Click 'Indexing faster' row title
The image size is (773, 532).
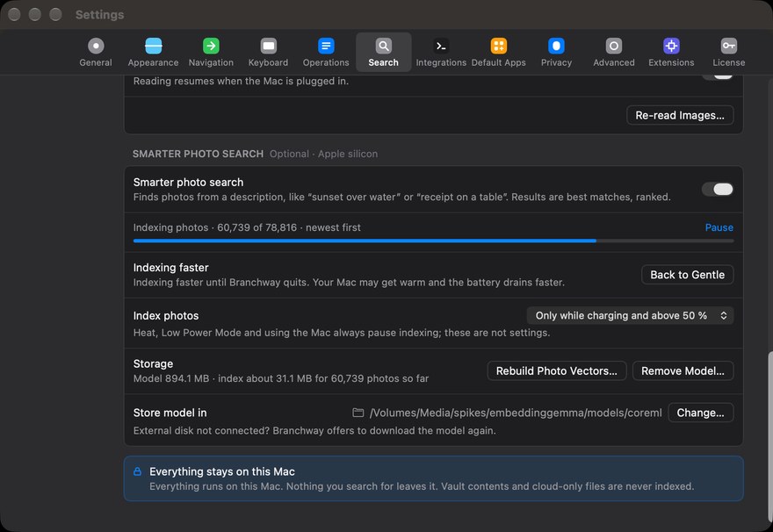(170, 268)
